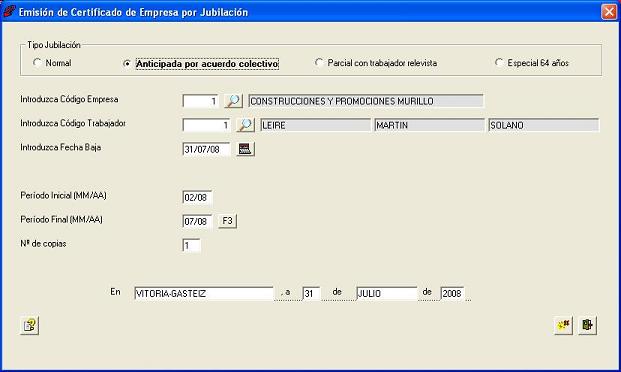The image size is (621, 372).
Task: Click the company name CONSTRUCCIONES Y PROMOCIONES MURILLO
Action: click(x=366, y=101)
